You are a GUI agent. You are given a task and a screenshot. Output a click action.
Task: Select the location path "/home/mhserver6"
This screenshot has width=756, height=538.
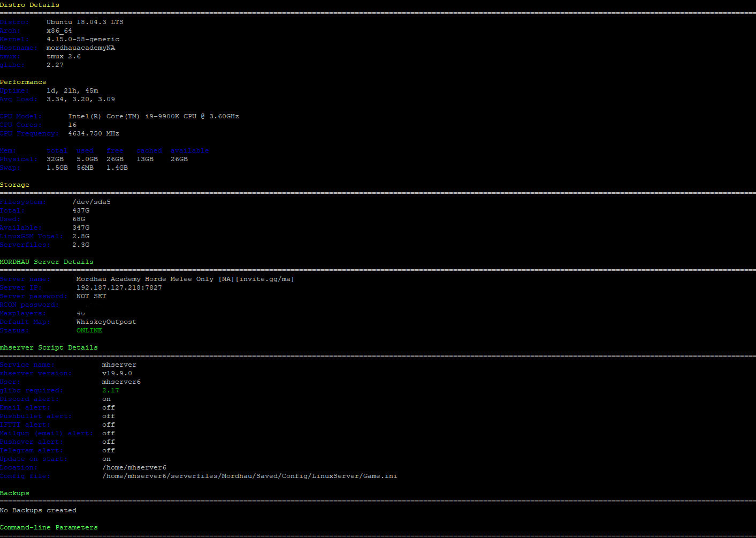point(134,467)
